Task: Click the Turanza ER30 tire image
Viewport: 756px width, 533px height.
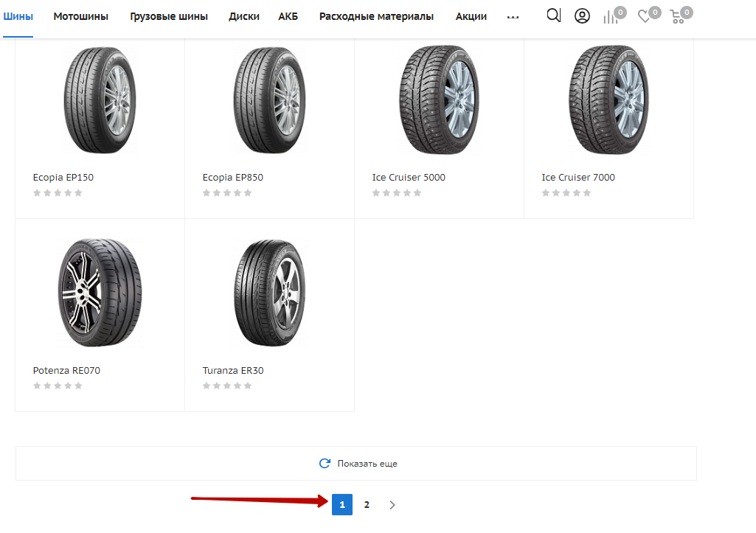Action: click(x=269, y=293)
